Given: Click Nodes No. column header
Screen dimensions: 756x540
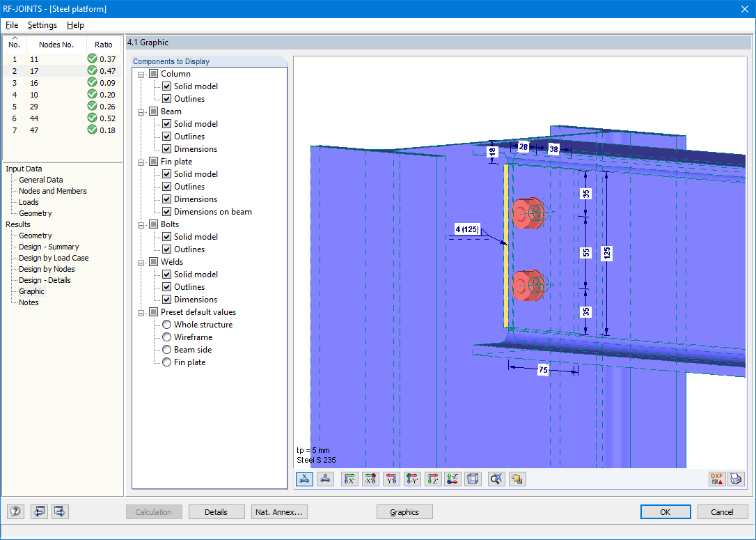Looking at the screenshot, I should [x=56, y=45].
